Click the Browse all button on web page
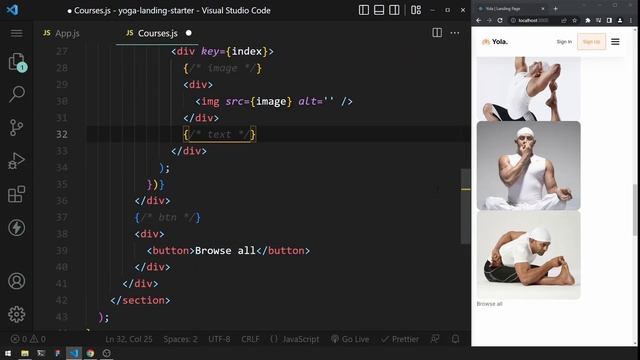This screenshot has width=640, height=360. tap(489, 304)
